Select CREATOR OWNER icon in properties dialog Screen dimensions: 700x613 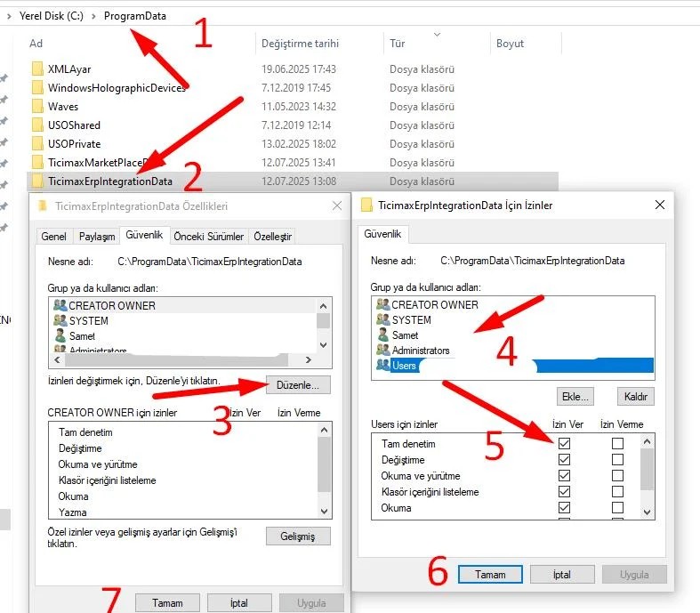click(x=60, y=306)
